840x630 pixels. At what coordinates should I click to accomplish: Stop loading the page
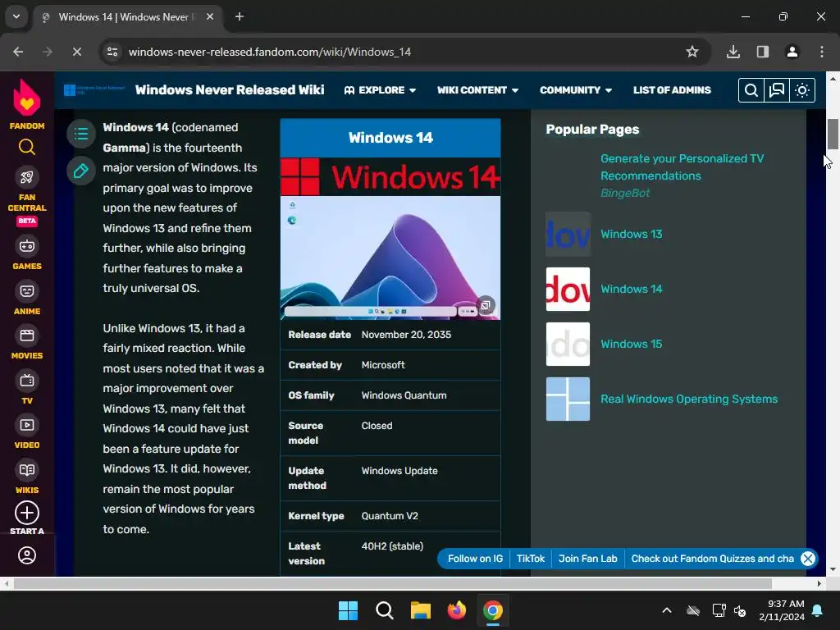point(76,52)
